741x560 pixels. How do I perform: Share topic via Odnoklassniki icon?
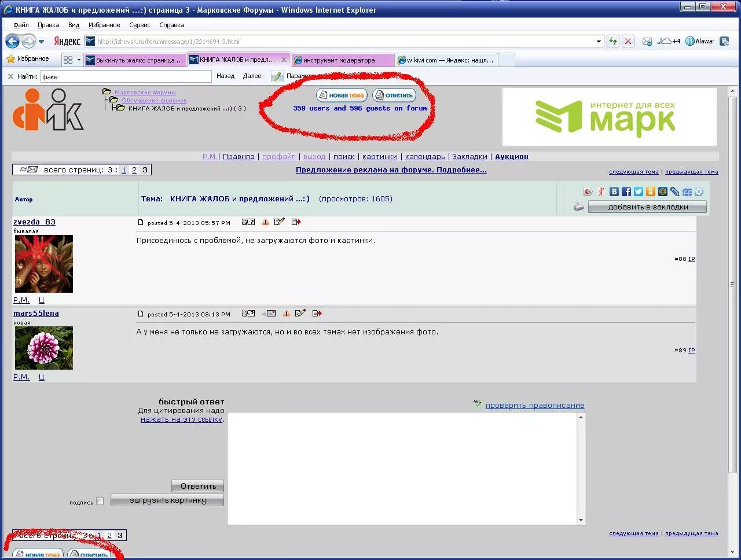coord(651,191)
